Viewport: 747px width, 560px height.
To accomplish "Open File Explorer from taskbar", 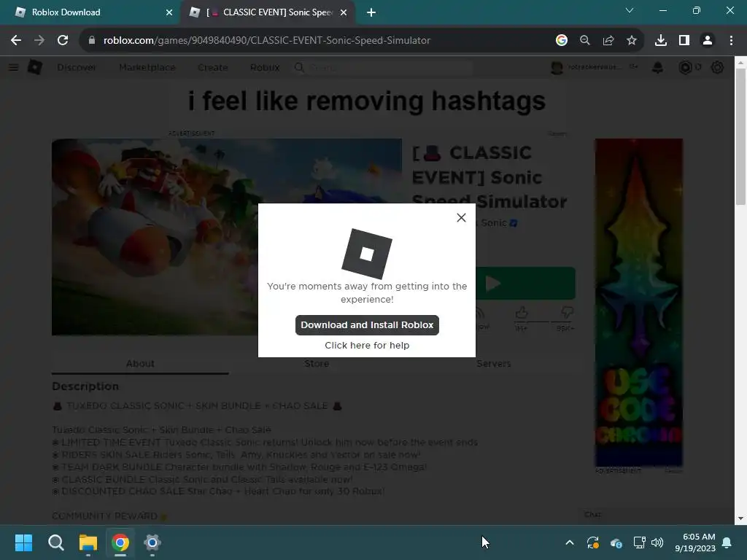I will click(x=88, y=542).
